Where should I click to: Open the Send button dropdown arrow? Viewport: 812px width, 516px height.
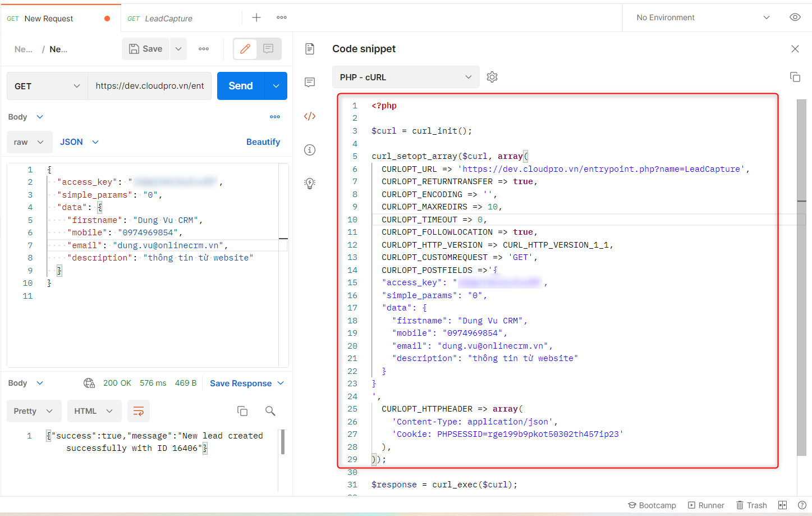point(276,86)
